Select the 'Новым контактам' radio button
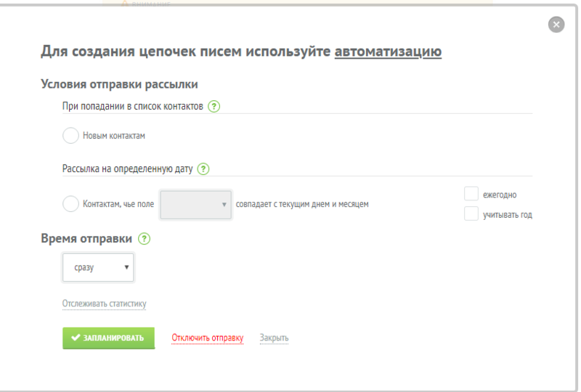 (x=70, y=136)
